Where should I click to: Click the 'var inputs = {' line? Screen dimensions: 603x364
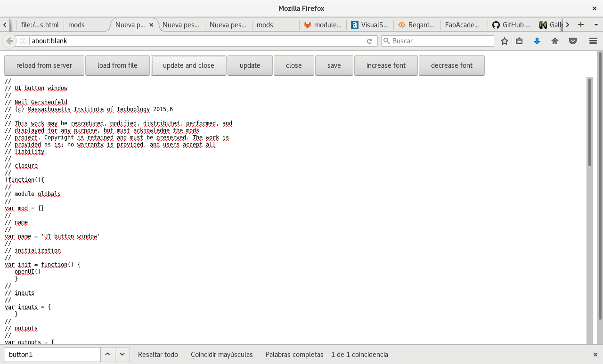28,307
